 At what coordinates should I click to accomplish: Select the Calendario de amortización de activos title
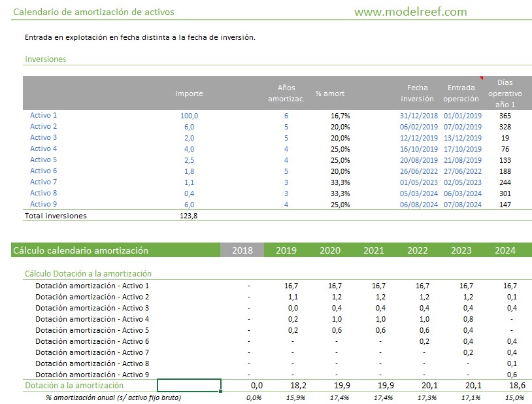[x=94, y=12]
